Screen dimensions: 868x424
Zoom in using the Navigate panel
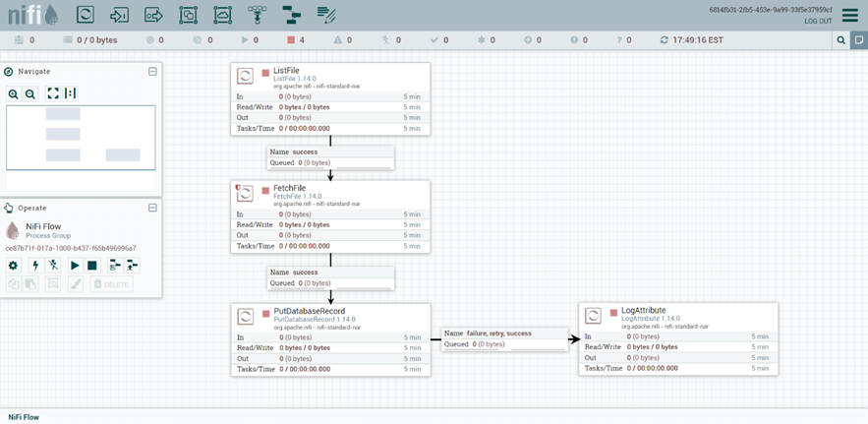[x=14, y=93]
